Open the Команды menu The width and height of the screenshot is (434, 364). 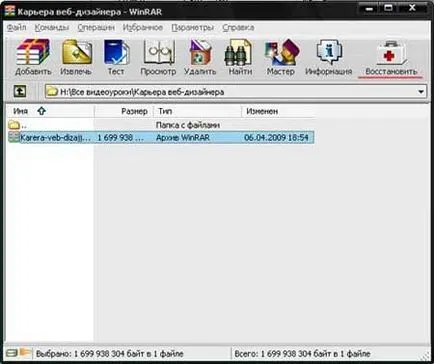(x=52, y=27)
